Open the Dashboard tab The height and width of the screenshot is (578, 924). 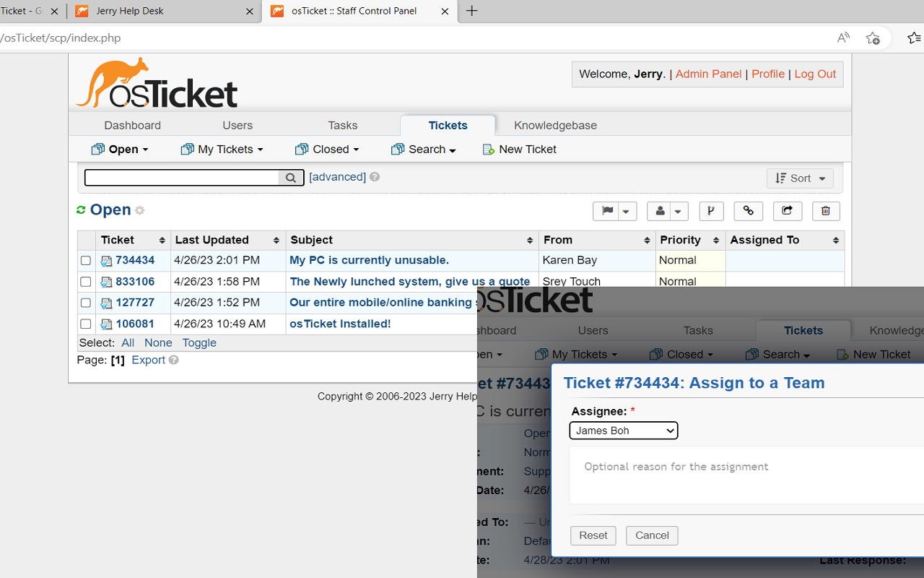[132, 125]
